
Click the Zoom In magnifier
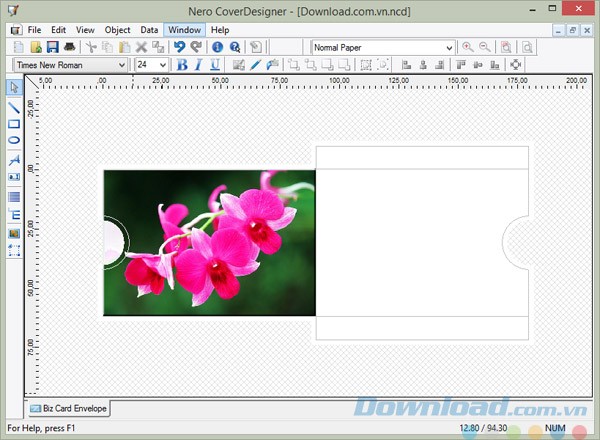click(467, 47)
